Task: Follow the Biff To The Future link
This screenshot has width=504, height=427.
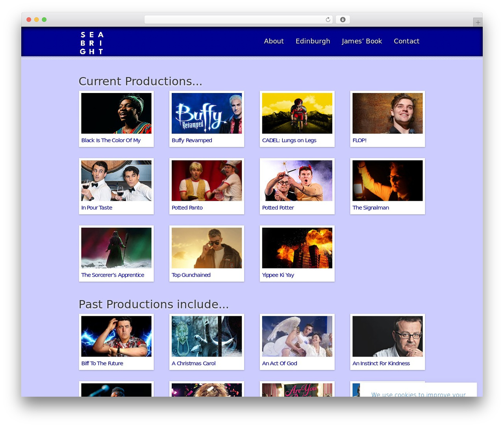Action: (102, 363)
